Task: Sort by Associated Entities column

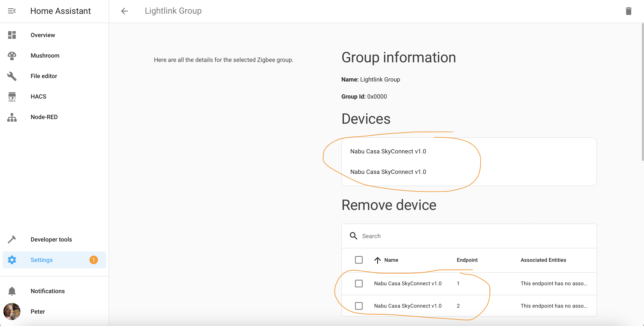Action: [543, 260]
